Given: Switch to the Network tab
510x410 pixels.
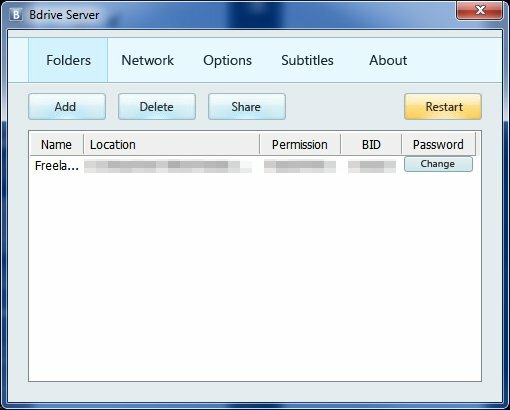Looking at the screenshot, I should (147, 60).
